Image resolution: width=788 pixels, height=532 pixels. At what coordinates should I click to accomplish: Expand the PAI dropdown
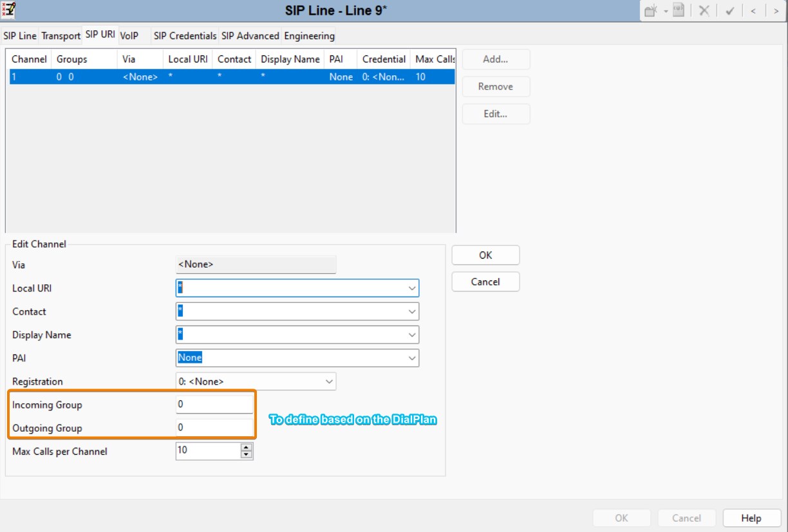click(412, 358)
